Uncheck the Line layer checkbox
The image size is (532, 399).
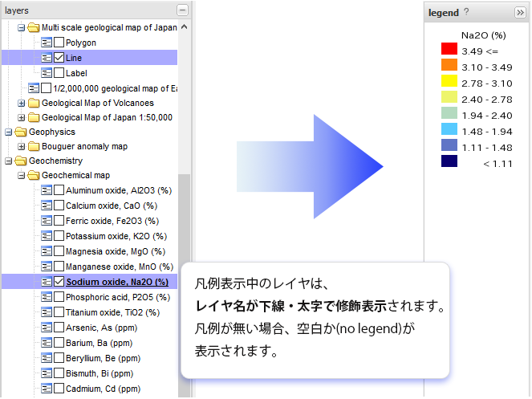(59, 58)
